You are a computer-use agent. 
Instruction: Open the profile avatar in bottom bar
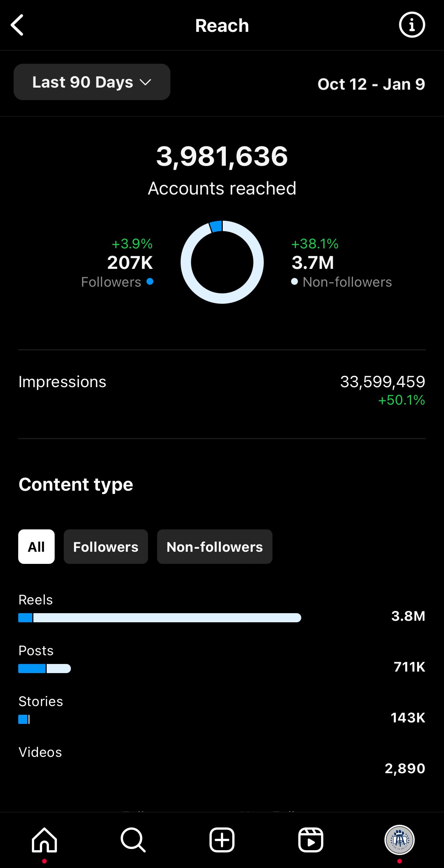click(x=400, y=840)
